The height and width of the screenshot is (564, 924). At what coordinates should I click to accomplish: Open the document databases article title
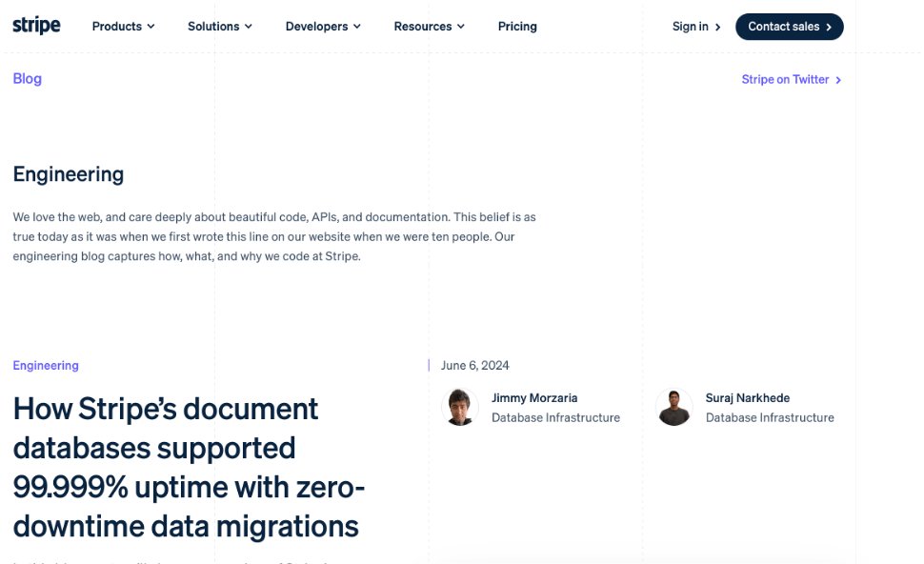click(x=189, y=468)
